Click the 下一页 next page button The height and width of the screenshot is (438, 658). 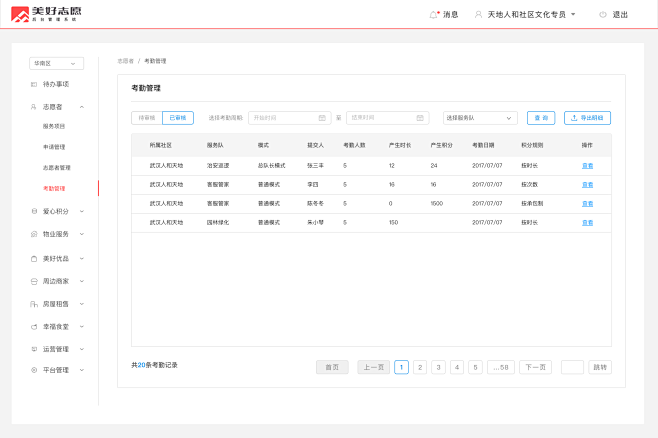535,367
